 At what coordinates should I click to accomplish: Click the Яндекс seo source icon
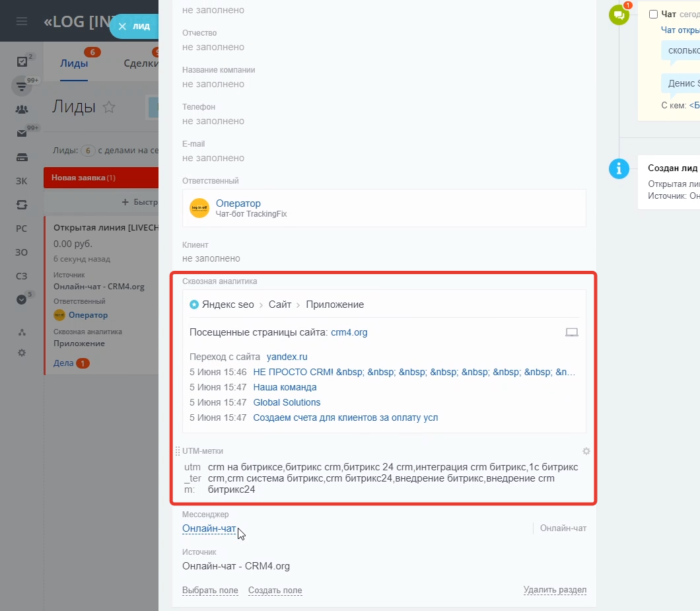(193, 305)
